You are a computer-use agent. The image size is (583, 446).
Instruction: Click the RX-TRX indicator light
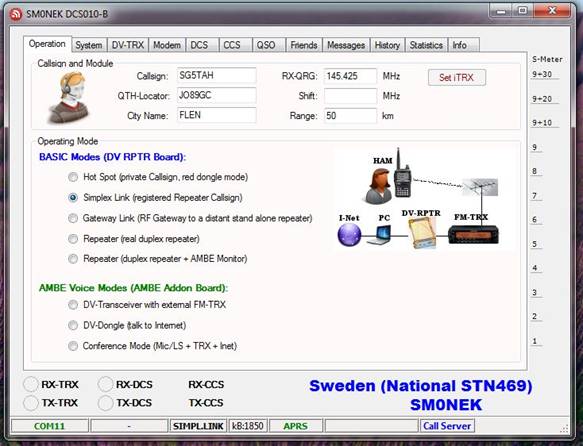30,384
